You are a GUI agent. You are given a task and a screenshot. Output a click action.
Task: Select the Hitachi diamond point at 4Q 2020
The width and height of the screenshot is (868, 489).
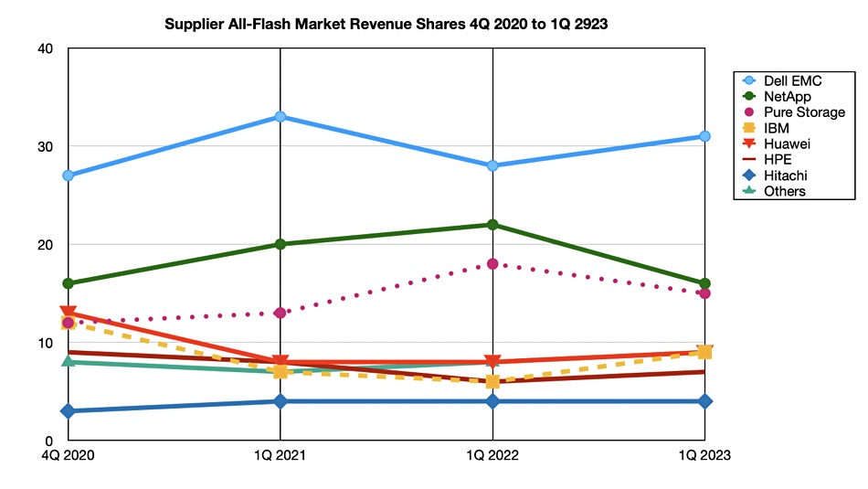click(x=68, y=411)
